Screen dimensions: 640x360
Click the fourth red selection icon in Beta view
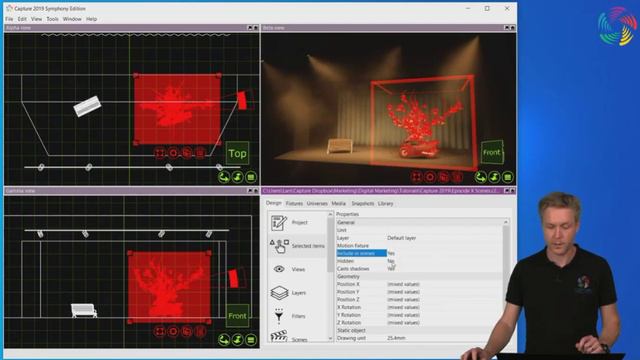click(457, 177)
